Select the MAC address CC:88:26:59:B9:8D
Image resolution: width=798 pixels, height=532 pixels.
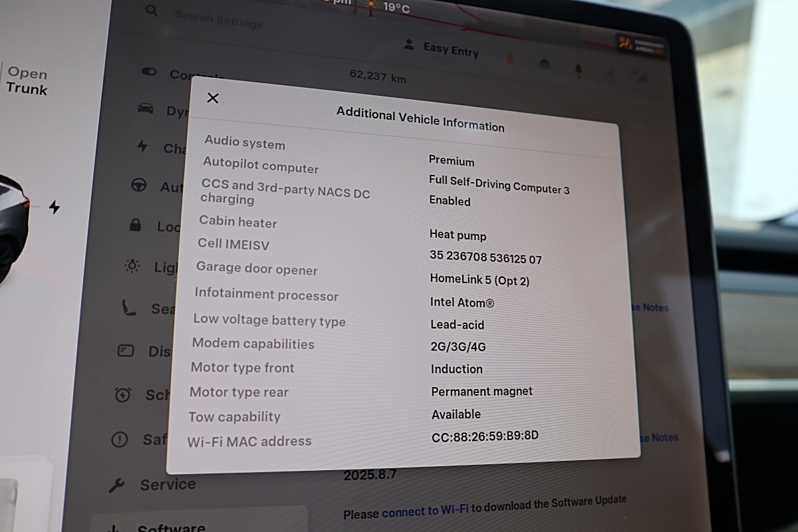pos(485,436)
